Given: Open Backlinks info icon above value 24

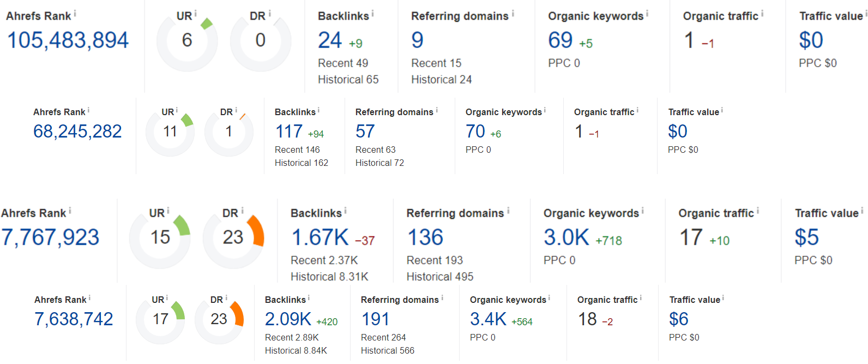Looking at the screenshot, I should coord(372,13).
